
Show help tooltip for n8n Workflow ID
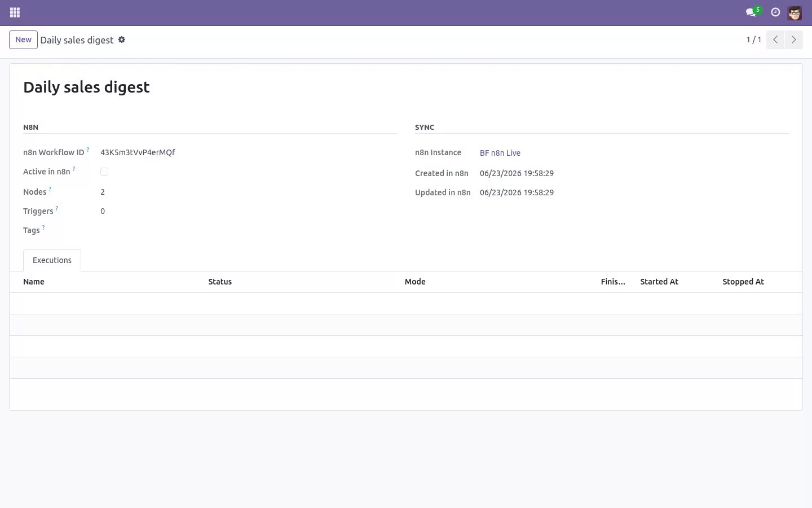[88, 150]
